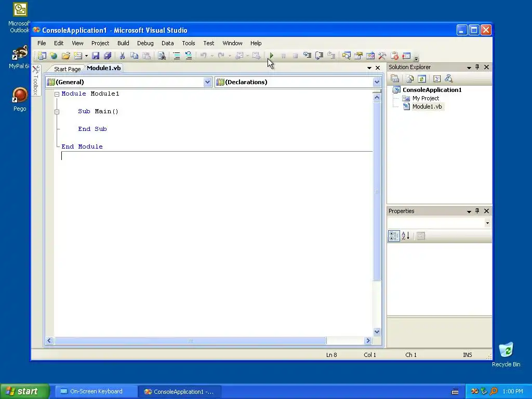Click the Step Out debug icon
The image size is (532, 399).
pyautogui.click(x=331, y=56)
